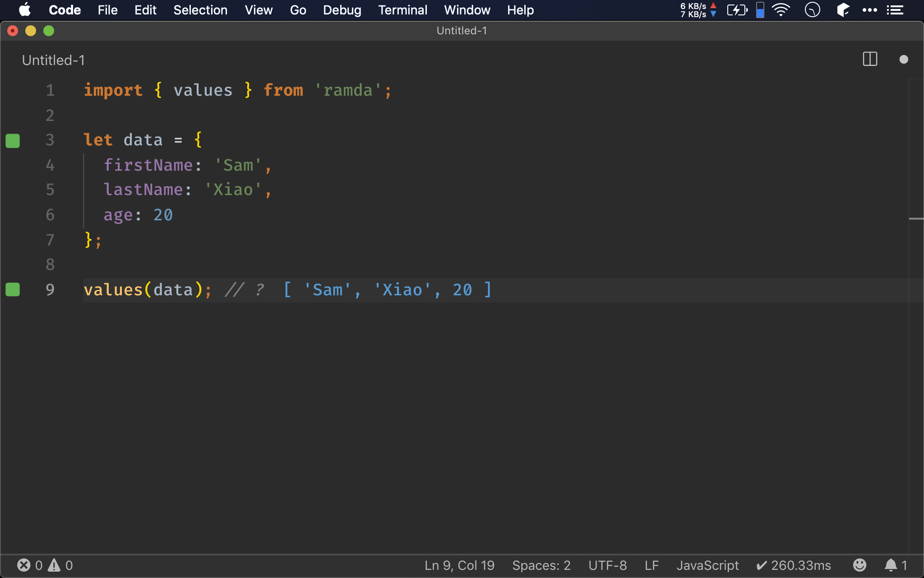
Task: Click the 'lastName' property key
Action: click(x=143, y=190)
